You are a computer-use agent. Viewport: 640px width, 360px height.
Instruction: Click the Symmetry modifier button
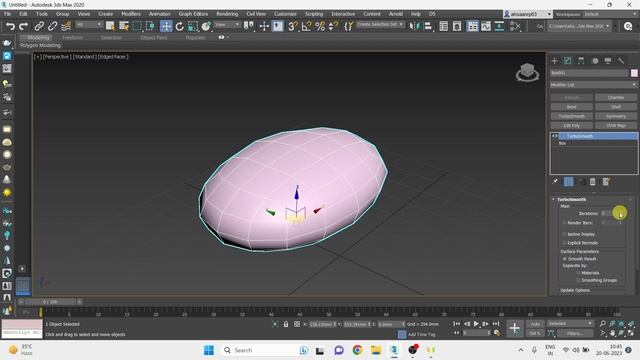[616, 116]
